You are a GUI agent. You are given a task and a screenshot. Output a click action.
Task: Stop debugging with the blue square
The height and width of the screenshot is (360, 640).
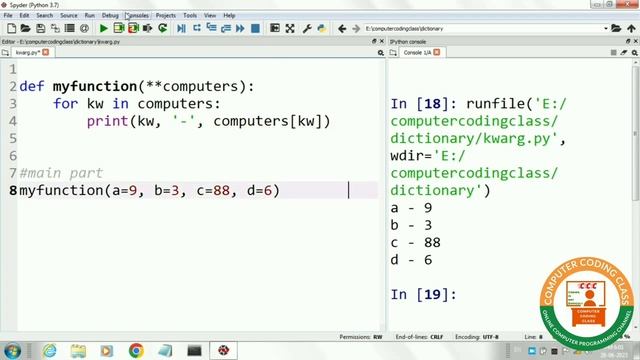click(256, 29)
